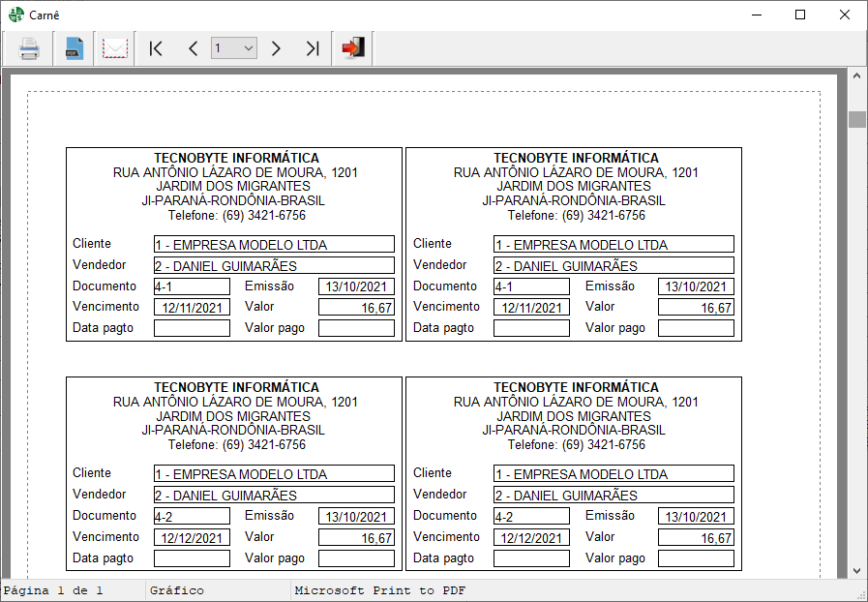Send the report via the envelope icon
This screenshot has height=602, width=868.
click(115, 48)
